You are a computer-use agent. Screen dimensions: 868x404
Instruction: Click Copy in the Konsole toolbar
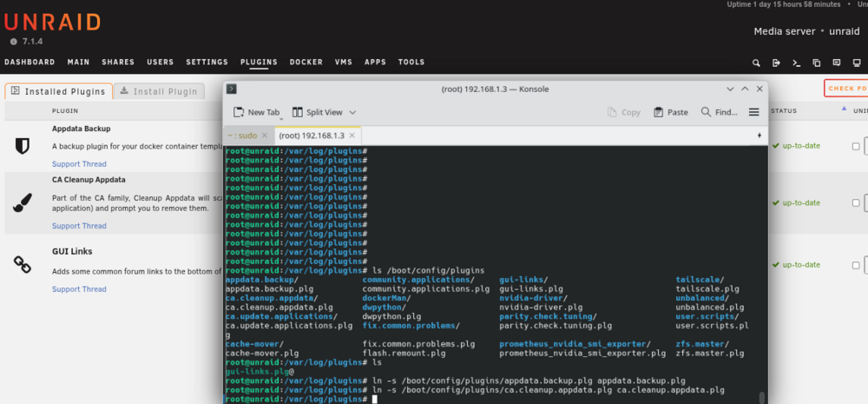point(624,112)
